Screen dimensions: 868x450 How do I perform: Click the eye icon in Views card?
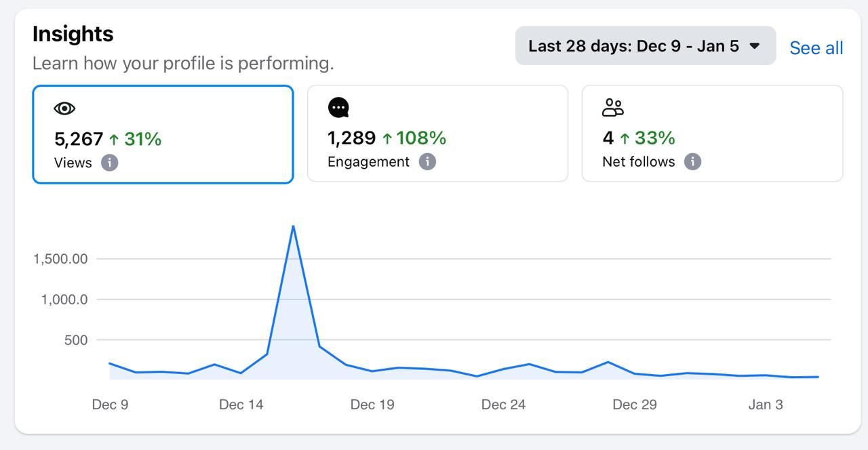pyautogui.click(x=64, y=108)
